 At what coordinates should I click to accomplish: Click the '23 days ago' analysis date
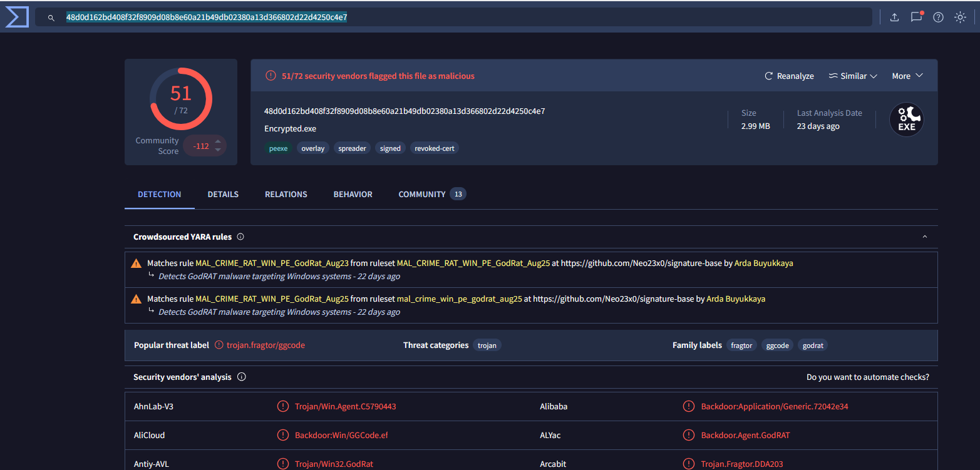[x=818, y=126]
